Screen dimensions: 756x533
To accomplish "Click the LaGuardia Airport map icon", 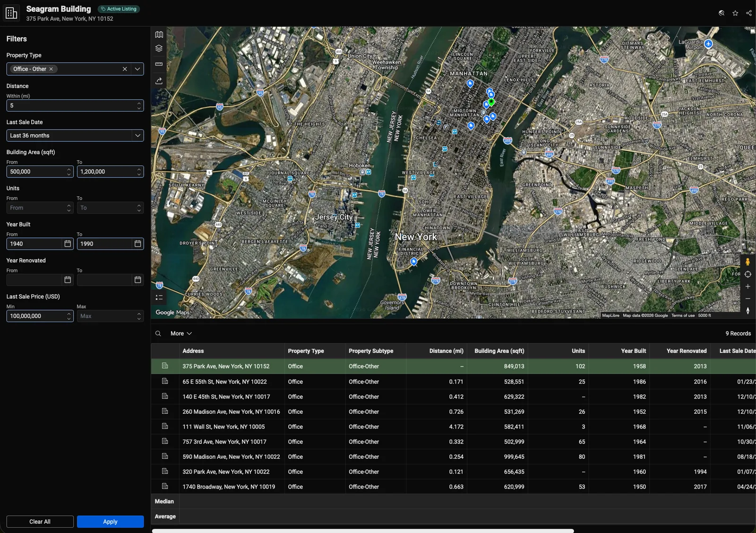I will (x=708, y=44).
